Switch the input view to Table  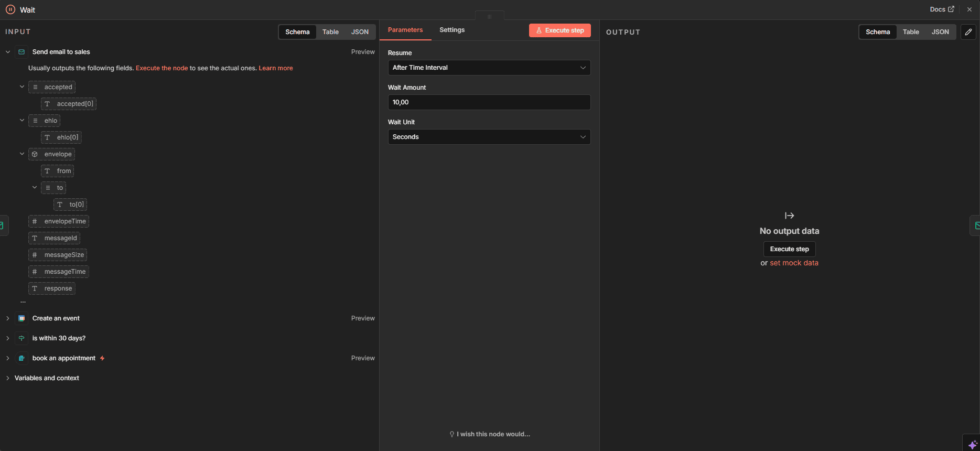330,32
